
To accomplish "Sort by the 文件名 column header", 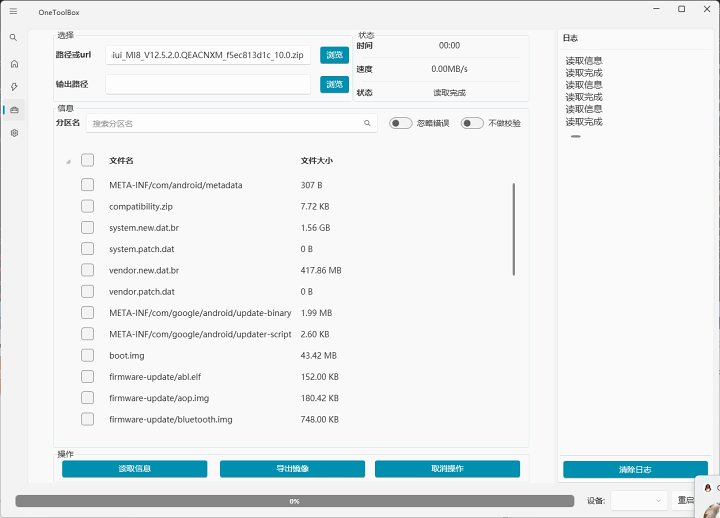I will point(121,160).
